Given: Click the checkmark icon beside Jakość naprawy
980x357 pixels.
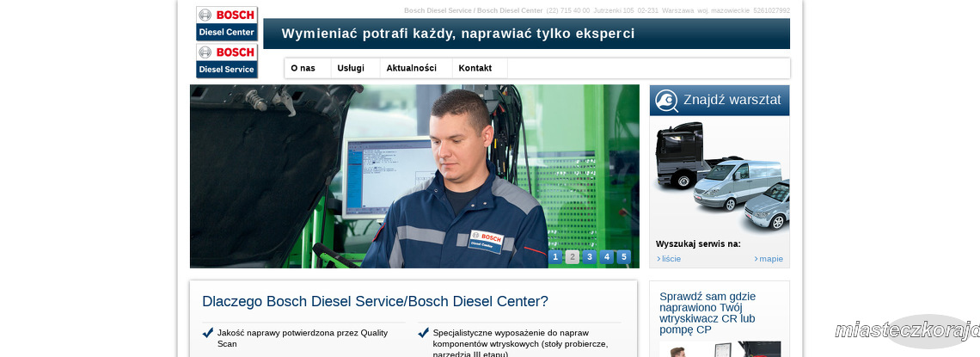Looking at the screenshot, I should coord(208,333).
